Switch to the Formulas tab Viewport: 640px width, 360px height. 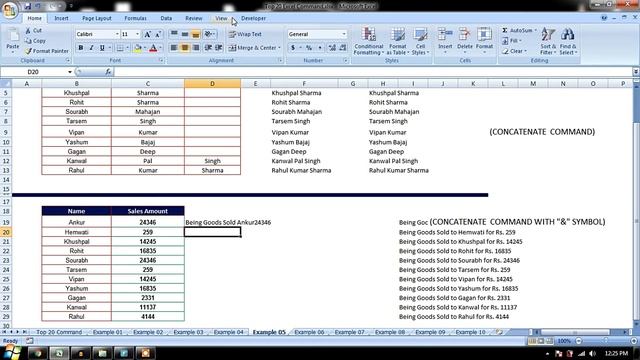coord(136,18)
